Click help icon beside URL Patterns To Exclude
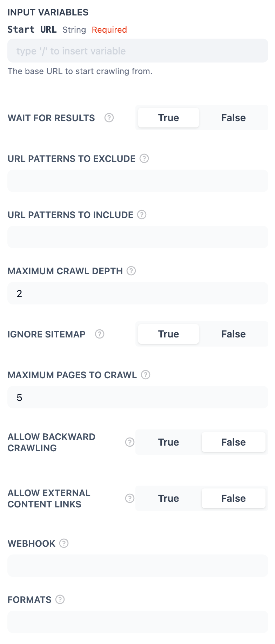The width and height of the screenshot is (275, 644). click(144, 158)
